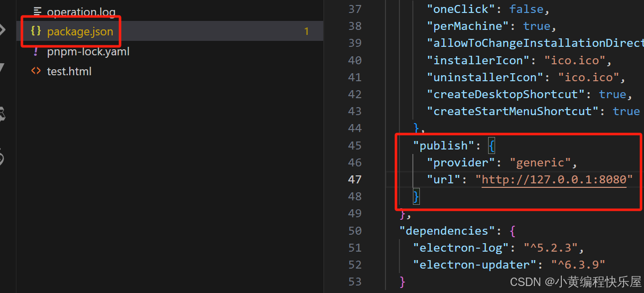The height and width of the screenshot is (293, 644).
Task: Click the "allowToChangeInstallationDirect" key on line 39
Action: [x=535, y=43]
